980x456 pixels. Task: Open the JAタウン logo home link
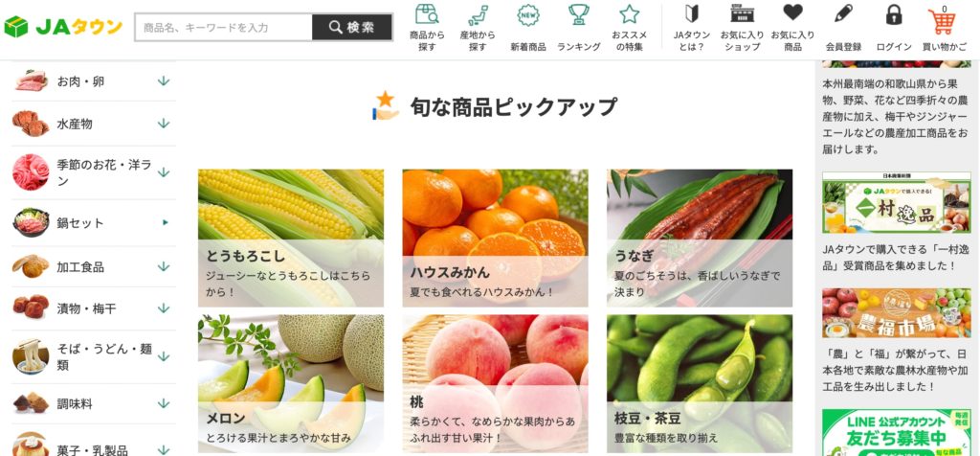click(x=63, y=27)
